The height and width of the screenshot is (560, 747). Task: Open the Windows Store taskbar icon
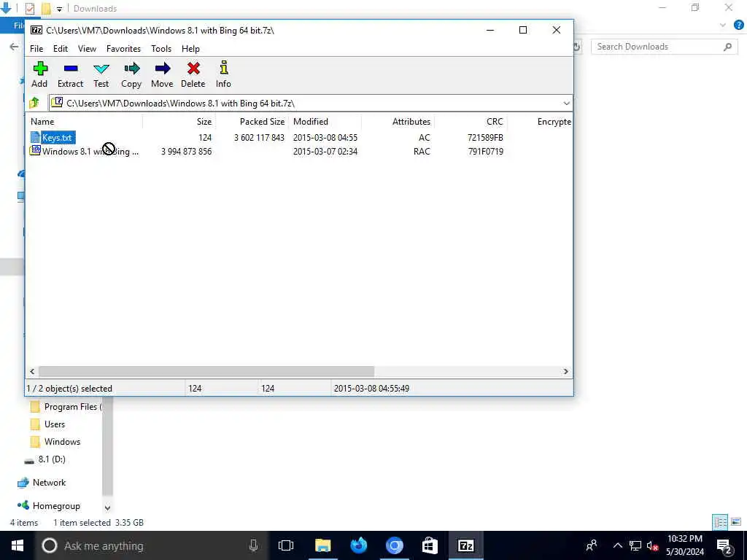[x=430, y=545]
